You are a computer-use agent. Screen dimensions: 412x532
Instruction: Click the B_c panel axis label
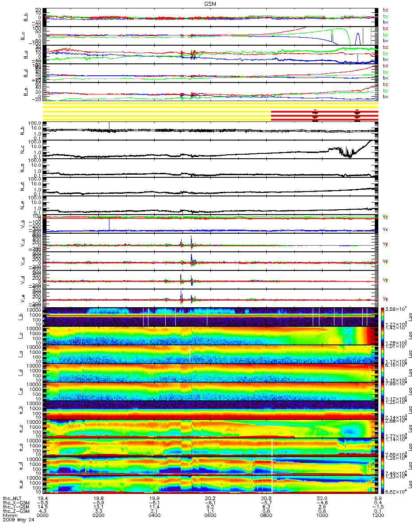point(23,36)
